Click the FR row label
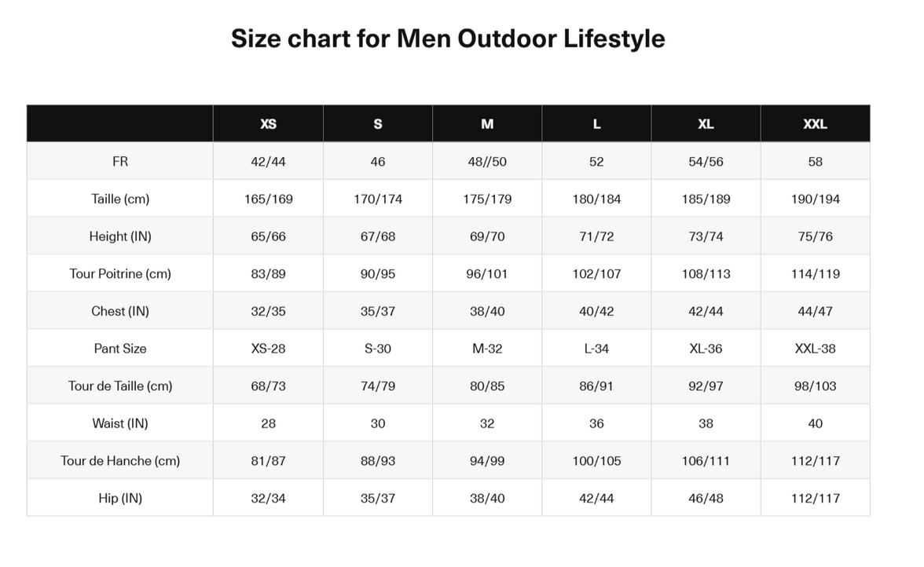 (120, 162)
